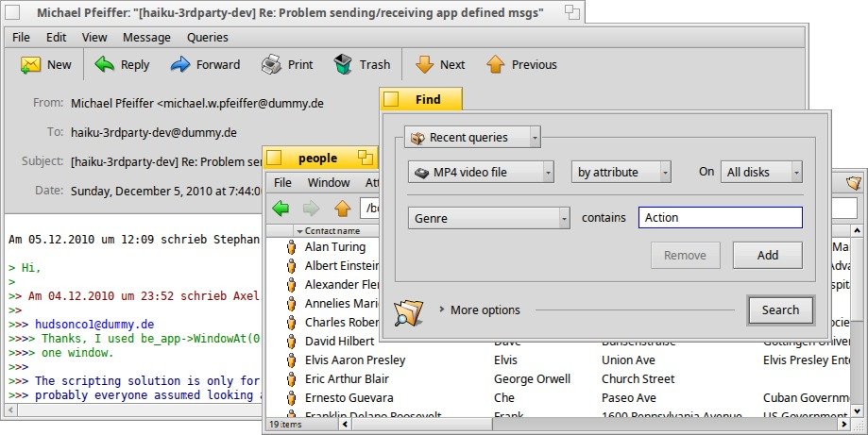Viewport: 868px width, 435px height.
Task: Click the George Orwell nickname cell
Action: [x=532, y=379]
